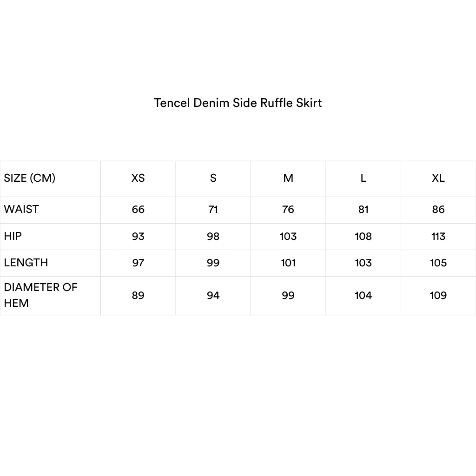
Task: Click the DIAMETER OF HEM row label
Action: [x=40, y=295]
